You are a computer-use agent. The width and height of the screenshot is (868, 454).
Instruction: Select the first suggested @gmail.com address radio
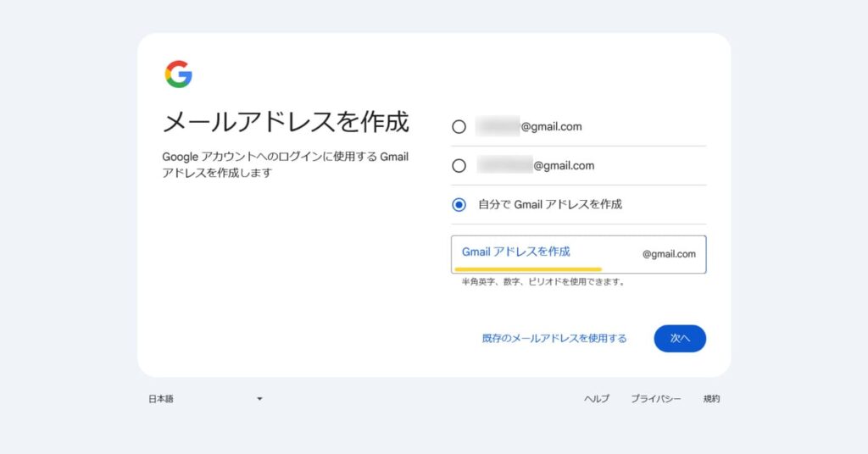[x=459, y=127]
